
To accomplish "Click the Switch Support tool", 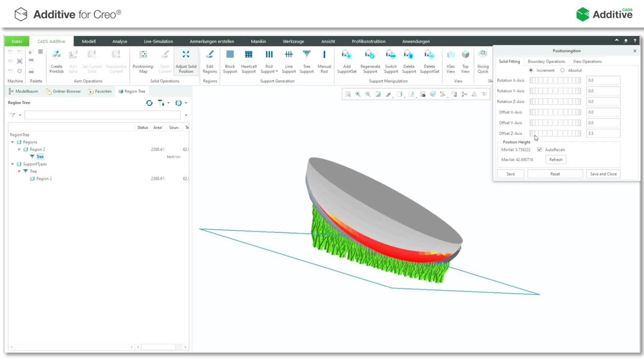I will (391, 61).
